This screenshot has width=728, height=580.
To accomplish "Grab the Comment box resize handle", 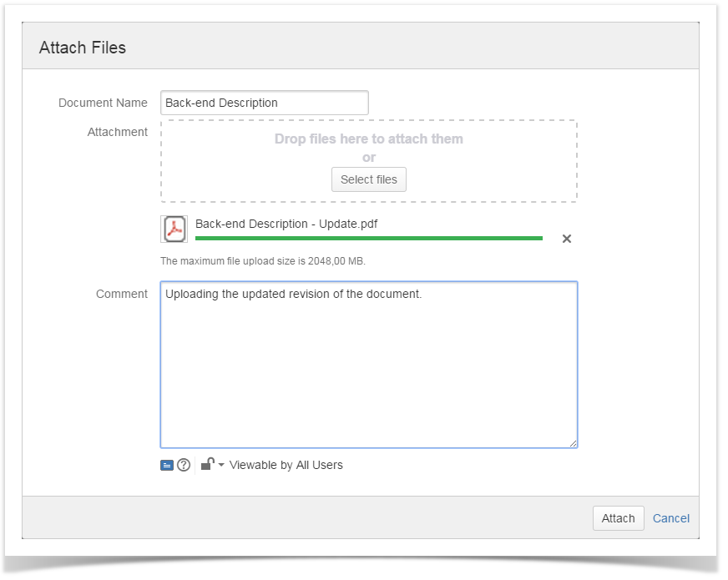I will pos(573,443).
